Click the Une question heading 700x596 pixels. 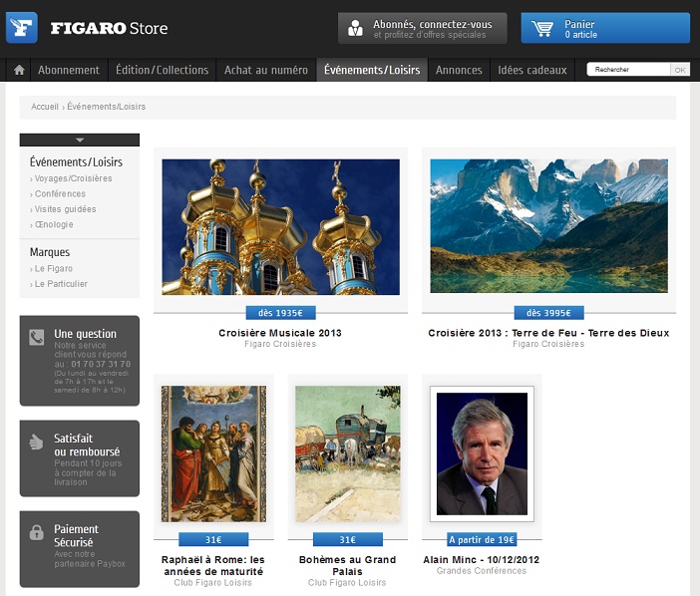click(86, 334)
